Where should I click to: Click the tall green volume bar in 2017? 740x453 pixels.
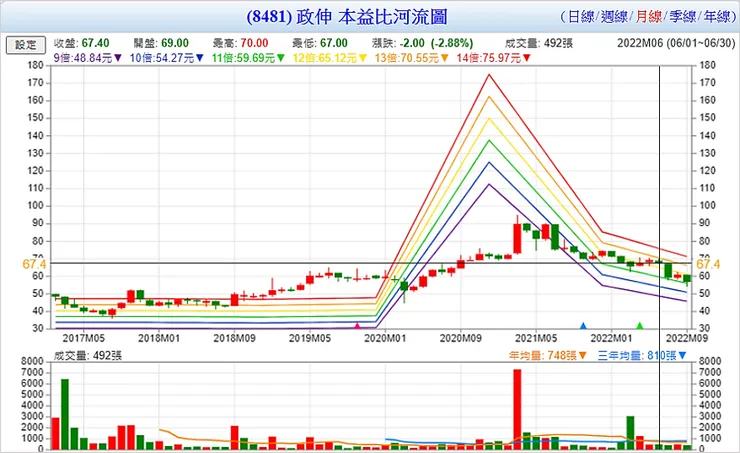tap(65, 414)
